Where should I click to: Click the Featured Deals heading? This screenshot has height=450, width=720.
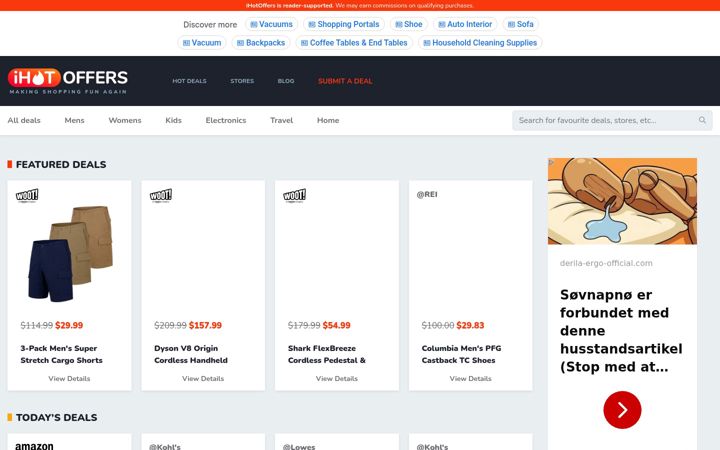coord(61,164)
